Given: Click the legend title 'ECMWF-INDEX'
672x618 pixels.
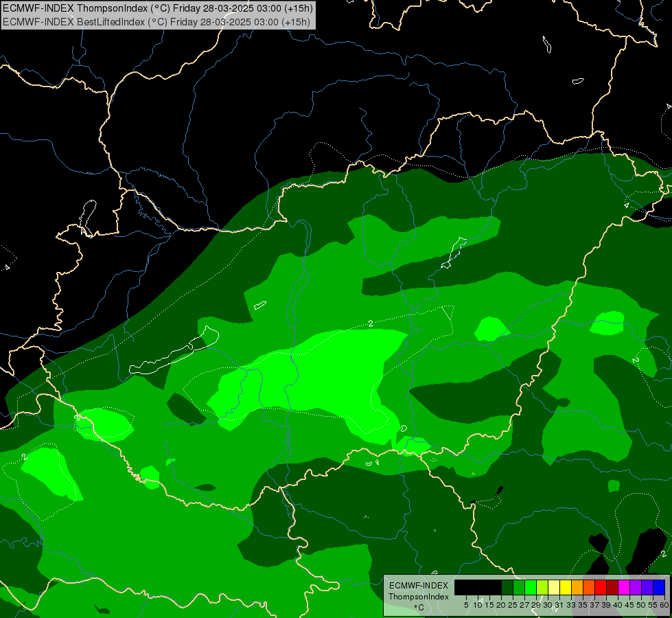Looking at the screenshot, I should click(418, 586).
